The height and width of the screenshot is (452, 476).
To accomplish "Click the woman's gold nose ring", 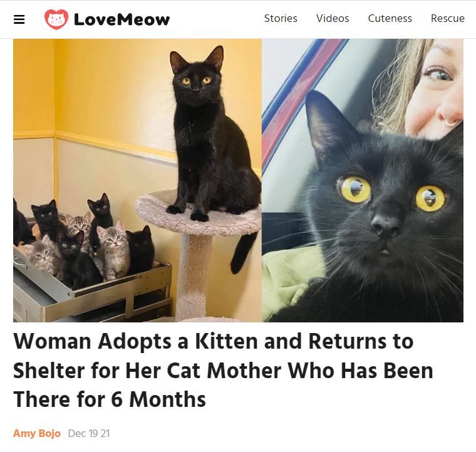I will pyautogui.click(x=451, y=122).
